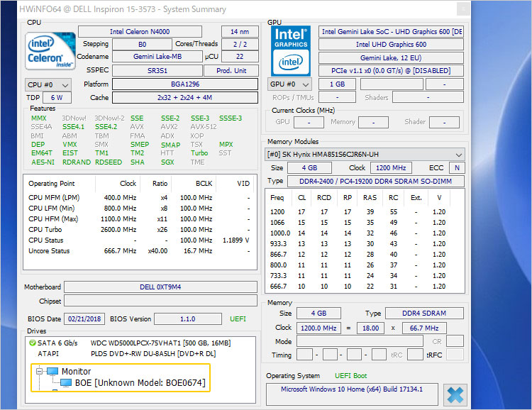Screen dimensions: 532x410
Task: Click the Turbo feature label
Action: click(x=199, y=153)
